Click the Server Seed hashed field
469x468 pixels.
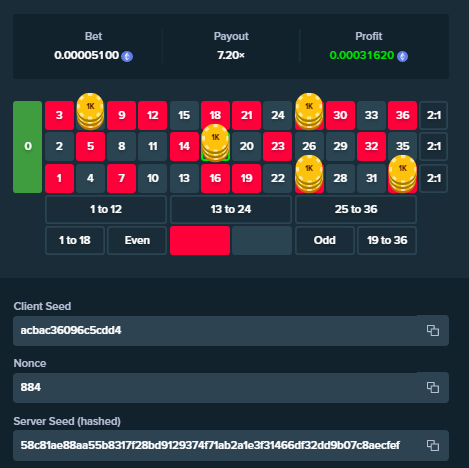tap(231, 445)
